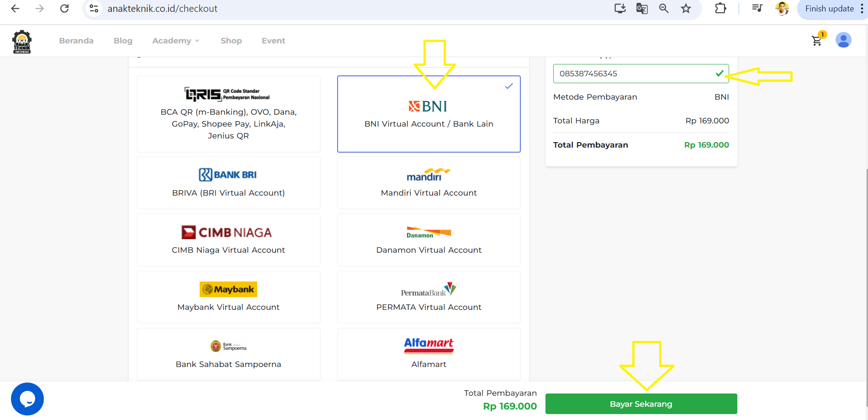View site information icon in address bar
The width and height of the screenshot is (868, 420).
tap(94, 9)
